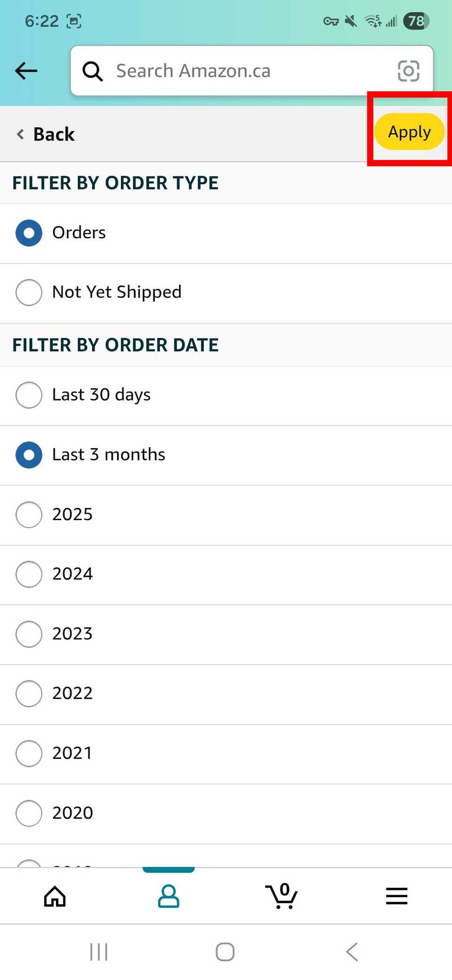Tap the search magnifier icon
This screenshot has width=452, height=980.
[93, 71]
